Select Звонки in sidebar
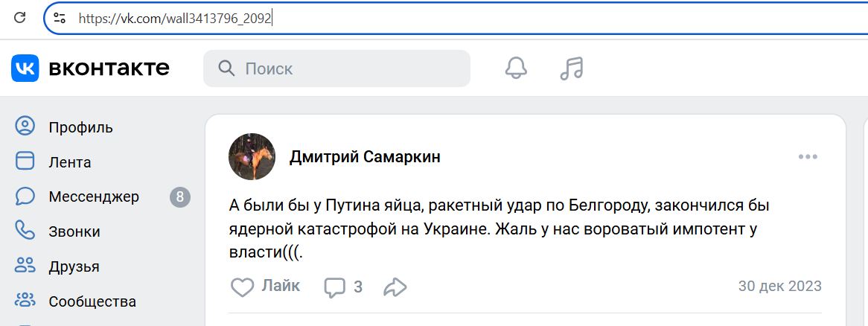 click(74, 231)
